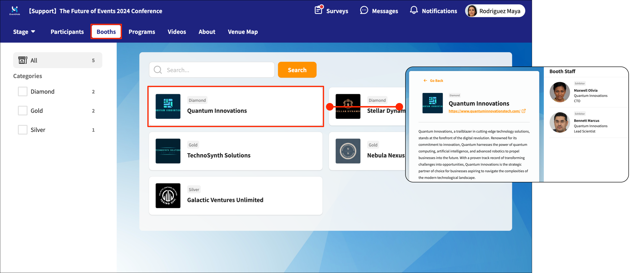This screenshot has height=273, width=644.
Task: Click the Nebula Nexus booth logo
Action: 348,151
